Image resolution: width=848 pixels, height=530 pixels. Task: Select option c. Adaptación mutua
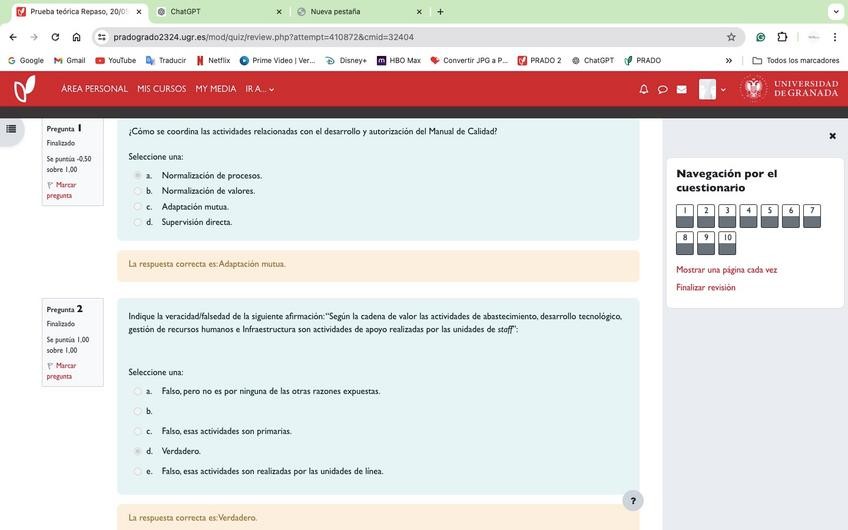tap(138, 206)
